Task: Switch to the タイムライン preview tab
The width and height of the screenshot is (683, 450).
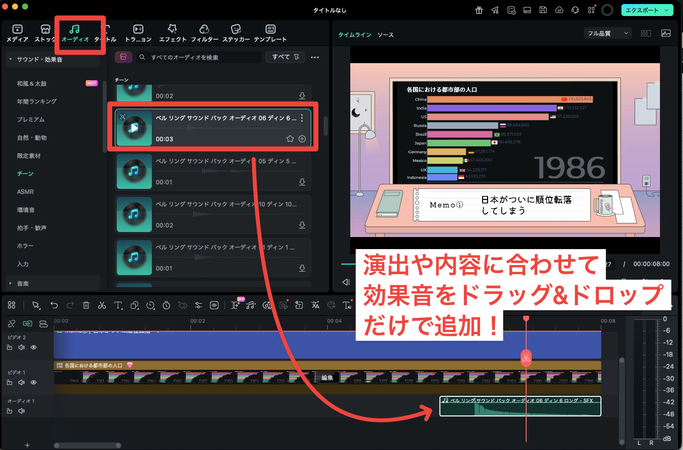Action: (x=355, y=34)
